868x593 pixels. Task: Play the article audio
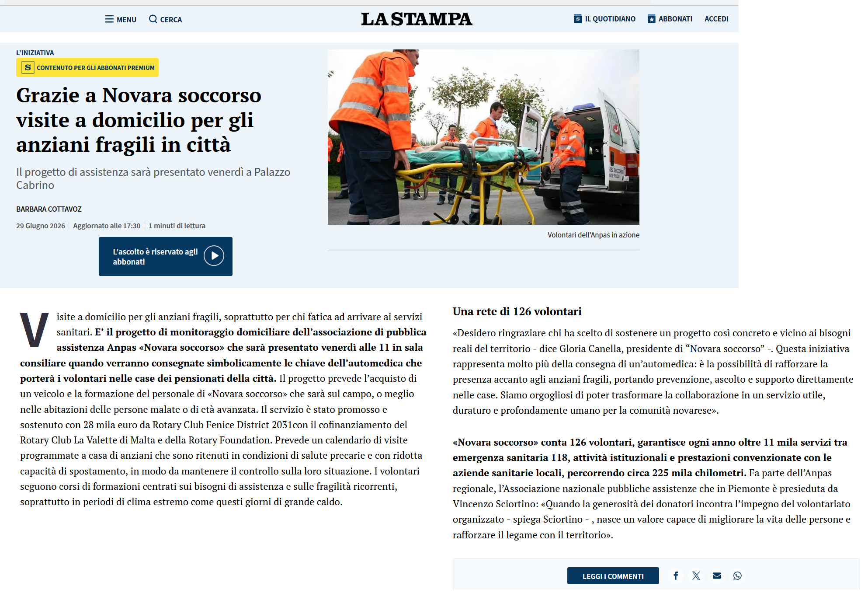coord(214,256)
